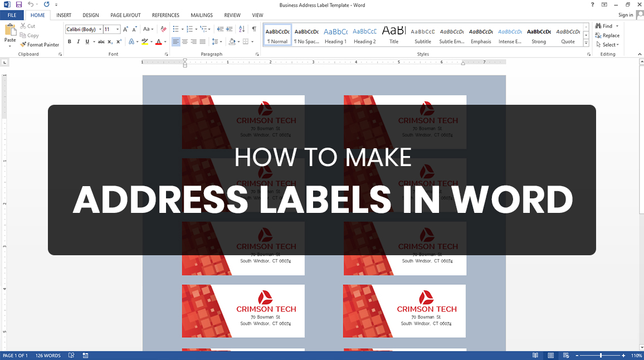Apply subscript formatting
644x360 pixels.
[x=110, y=41]
